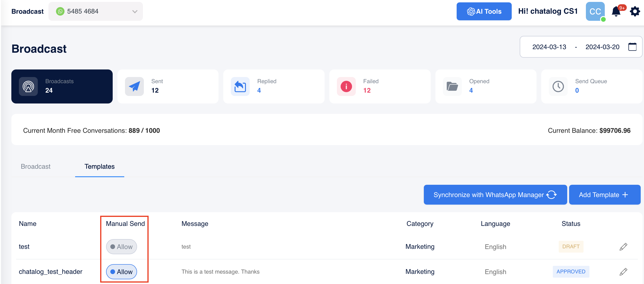Click the red Failed info icon
The height and width of the screenshot is (284, 644).
click(346, 86)
